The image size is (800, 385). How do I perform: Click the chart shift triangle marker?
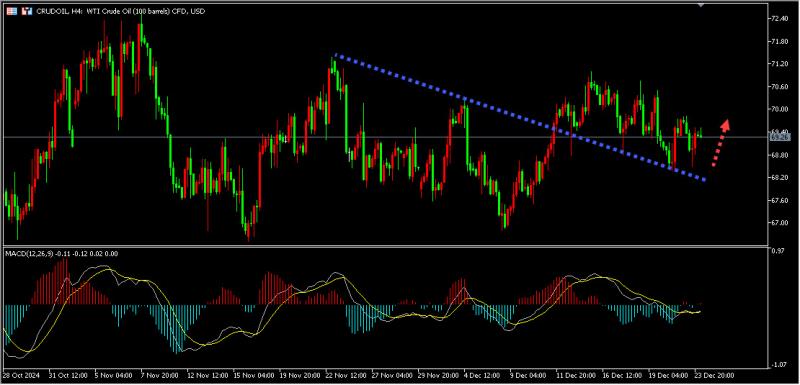pos(702,4)
